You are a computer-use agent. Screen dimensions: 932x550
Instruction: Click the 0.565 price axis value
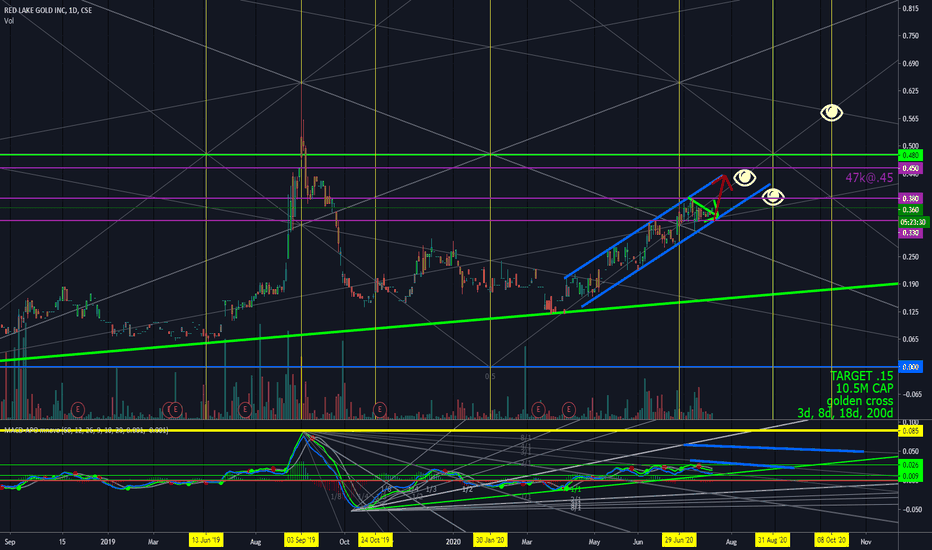point(911,119)
